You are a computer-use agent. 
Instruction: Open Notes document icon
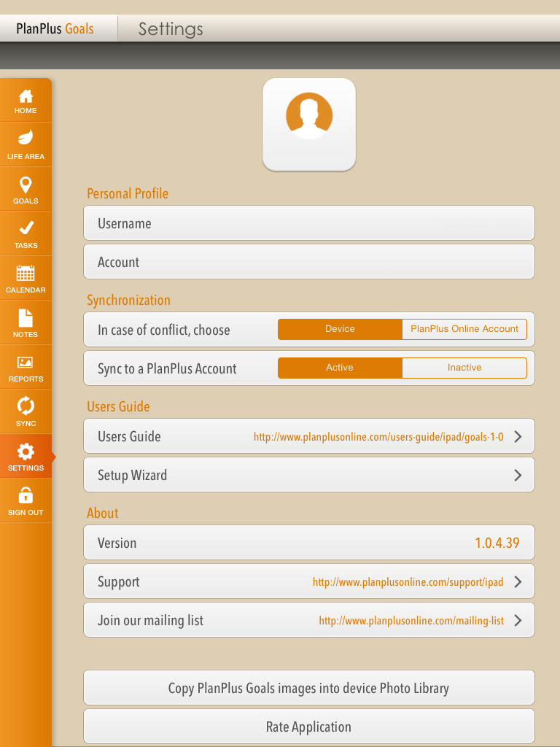[26, 318]
